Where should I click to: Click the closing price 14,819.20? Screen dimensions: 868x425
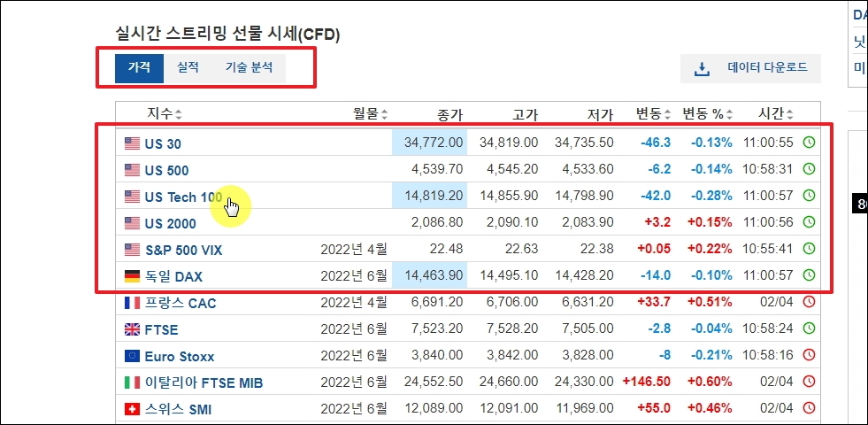click(x=434, y=196)
